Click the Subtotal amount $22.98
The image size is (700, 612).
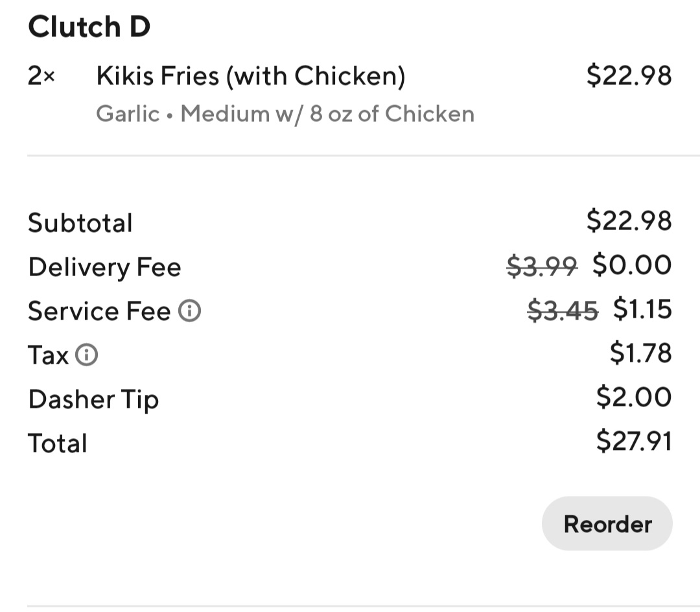click(x=629, y=221)
